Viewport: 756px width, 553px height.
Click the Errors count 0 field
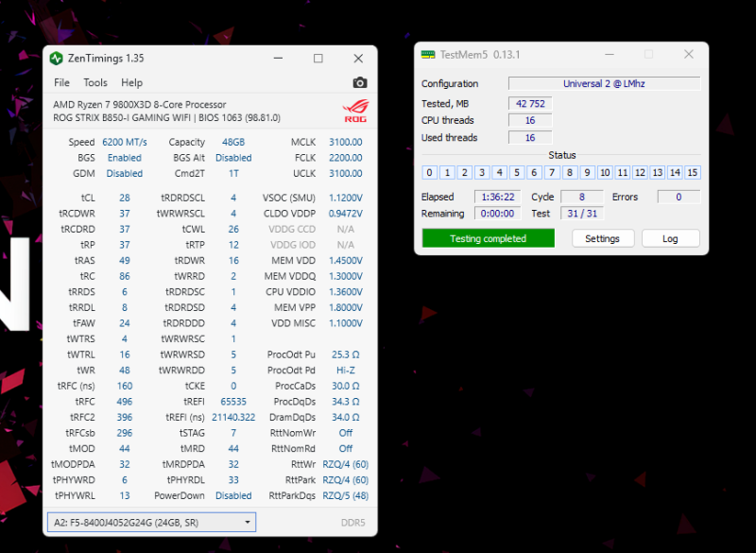679,197
